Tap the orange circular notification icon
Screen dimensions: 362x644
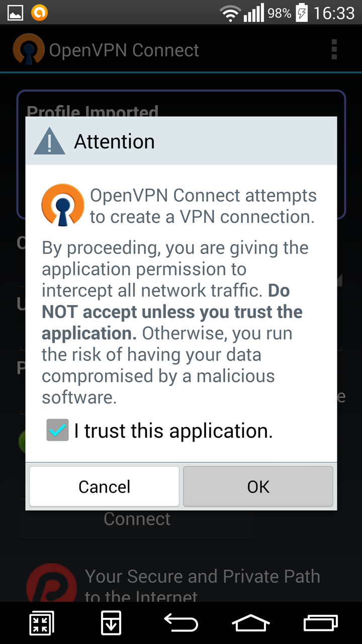point(39,13)
